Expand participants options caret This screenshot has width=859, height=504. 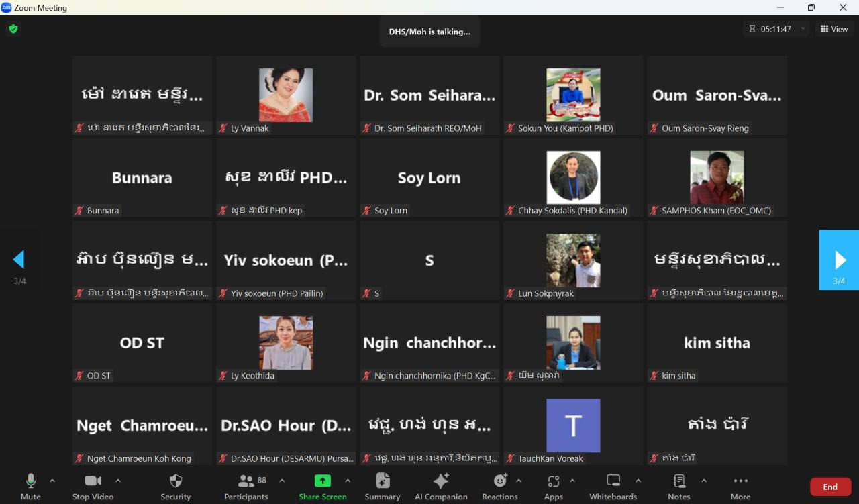[282, 481]
